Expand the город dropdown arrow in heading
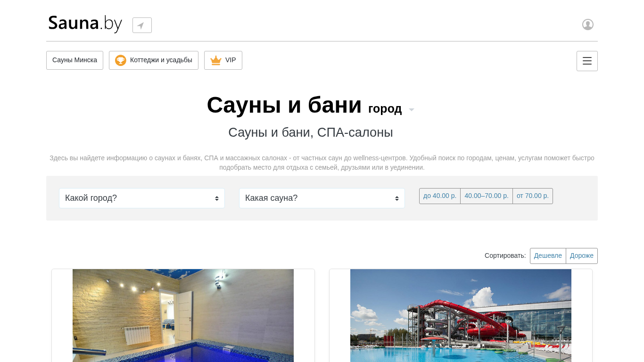644x362 pixels. click(x=412, y=110)
